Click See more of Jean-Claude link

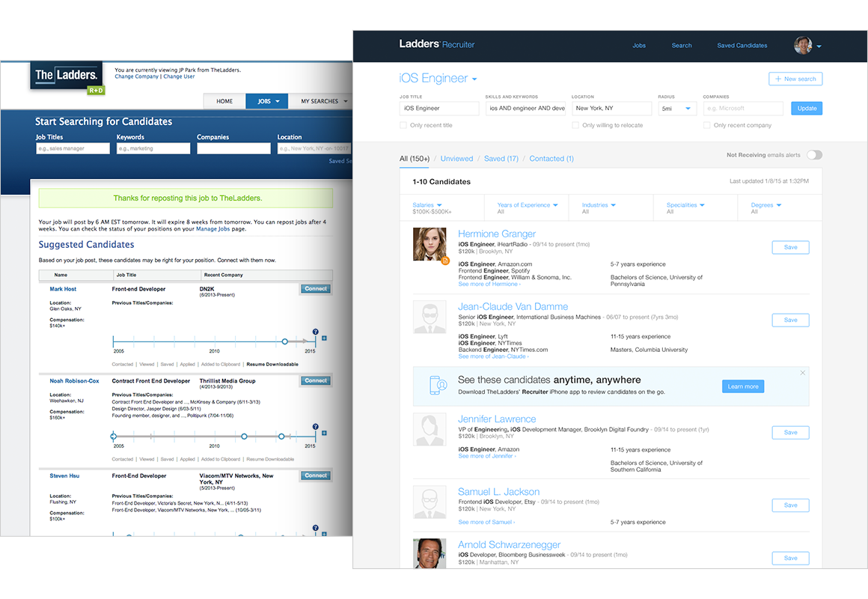click(x=493, y=356)
